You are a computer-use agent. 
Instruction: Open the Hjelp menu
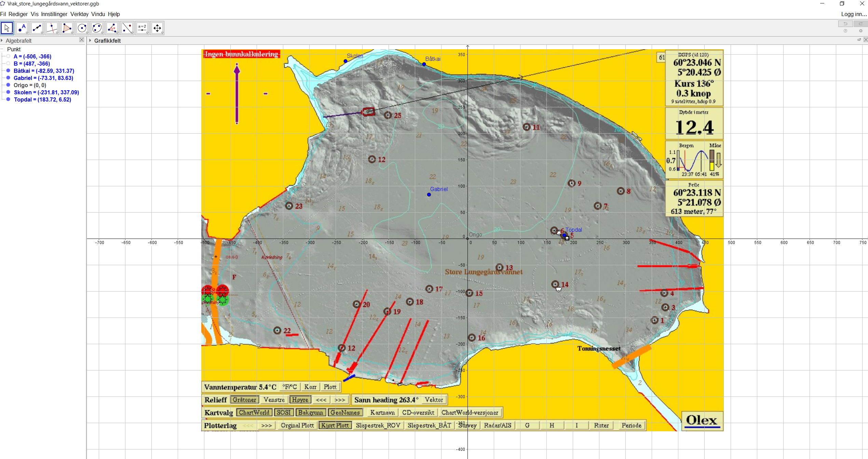pos(114,14)
